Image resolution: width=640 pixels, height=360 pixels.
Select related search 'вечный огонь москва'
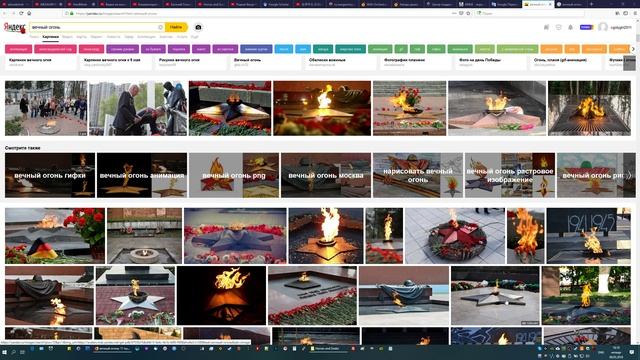326,176
